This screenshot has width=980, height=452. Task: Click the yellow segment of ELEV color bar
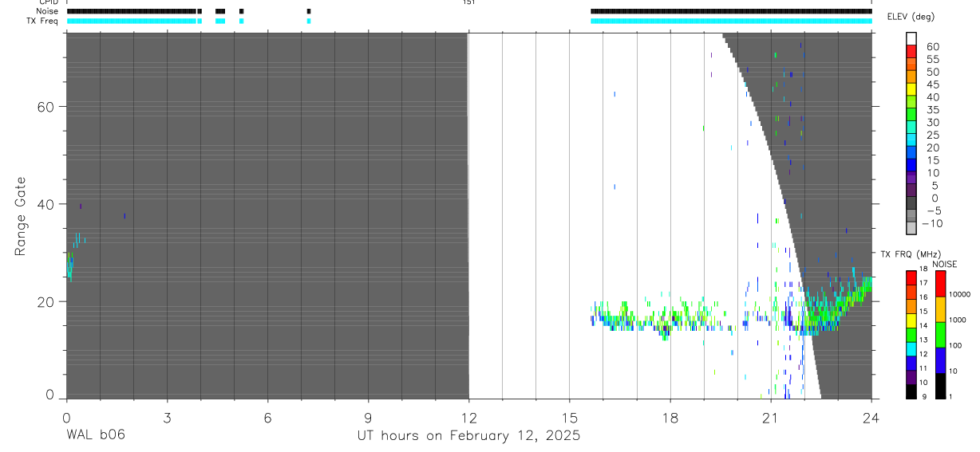[911, 90]
